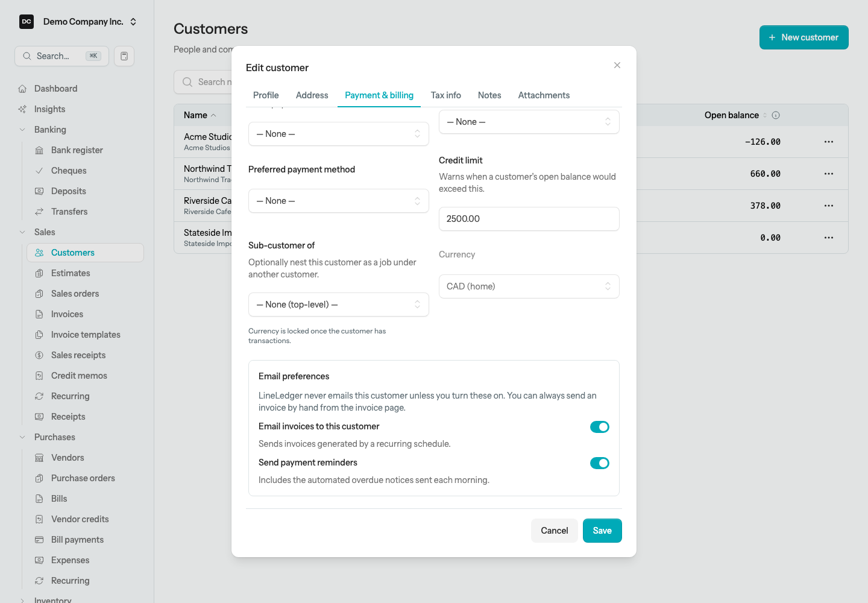Click the Estimates icon in sidebar
Screen dimensions: 868x603
tap(39, 273)
